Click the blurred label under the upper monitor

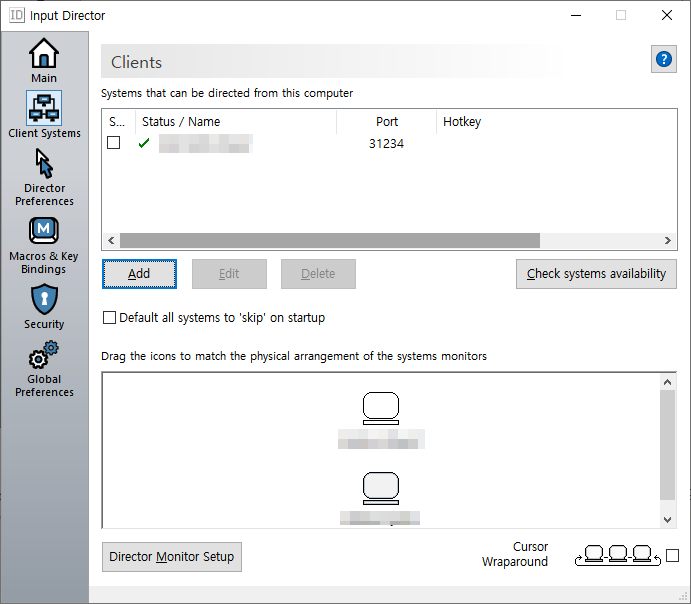pos(381,439)
